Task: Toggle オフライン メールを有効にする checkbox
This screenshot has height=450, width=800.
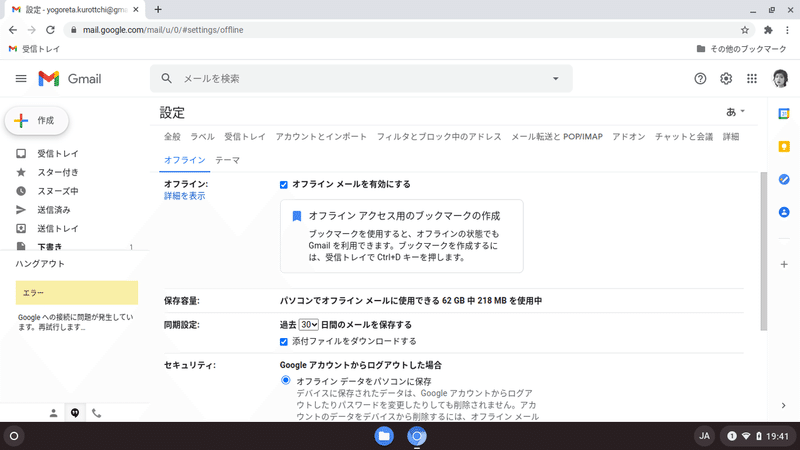Action: 284,185
